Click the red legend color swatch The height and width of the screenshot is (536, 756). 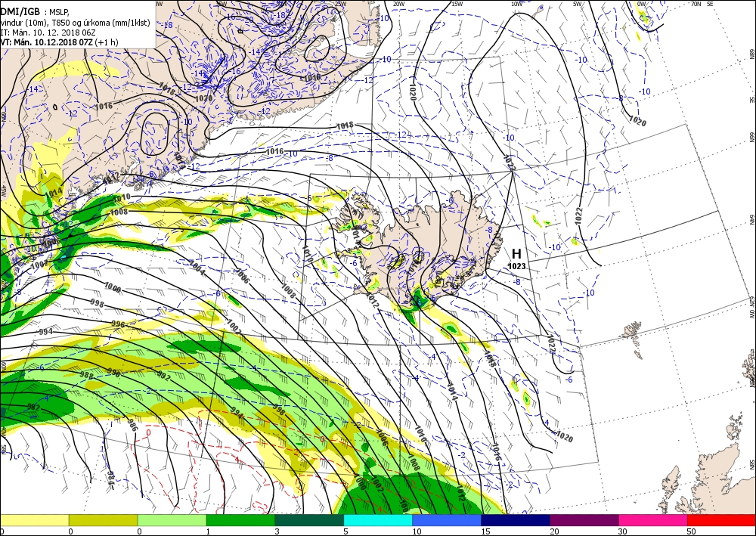(x=722, y=520)
